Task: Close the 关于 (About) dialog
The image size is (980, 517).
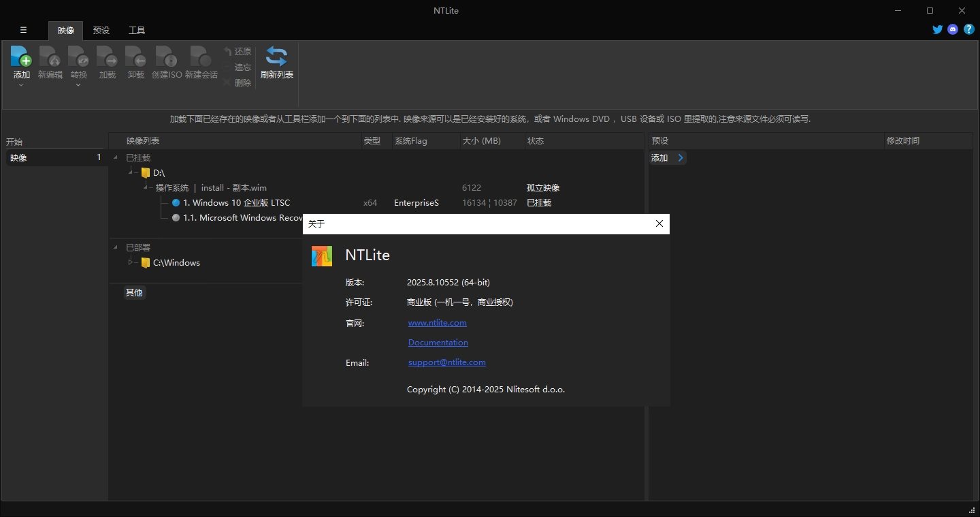Action: pos(658,223)
